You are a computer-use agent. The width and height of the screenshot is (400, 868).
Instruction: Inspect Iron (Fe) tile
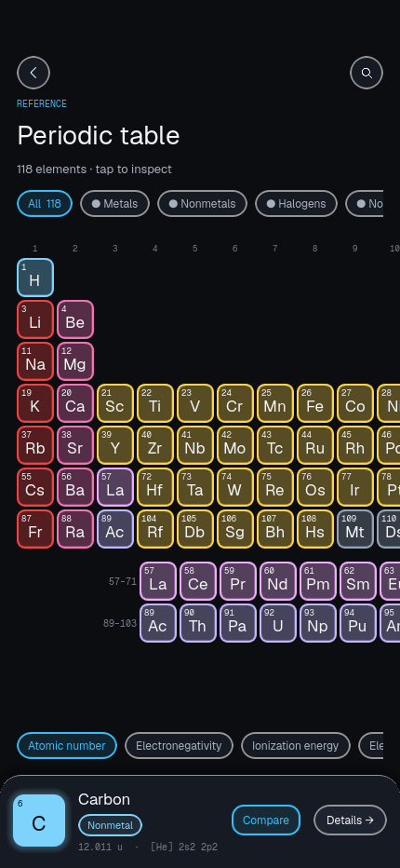(x=315, y=403)
